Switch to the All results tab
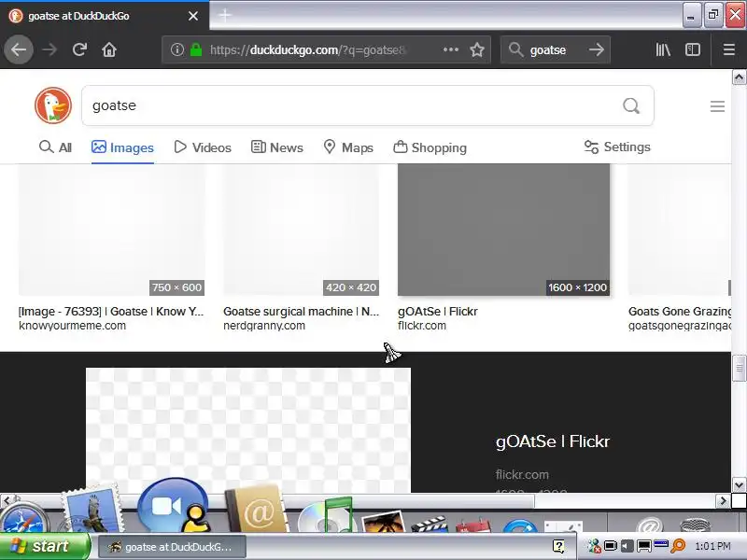The image size is (747, 560). (55, 147)
